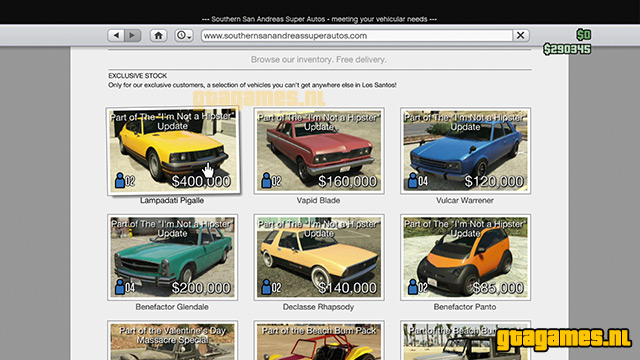640x360 pixels.
Task: Select the yellow Lampadati Pigalle thumbnail
Action: coord(173,151)
